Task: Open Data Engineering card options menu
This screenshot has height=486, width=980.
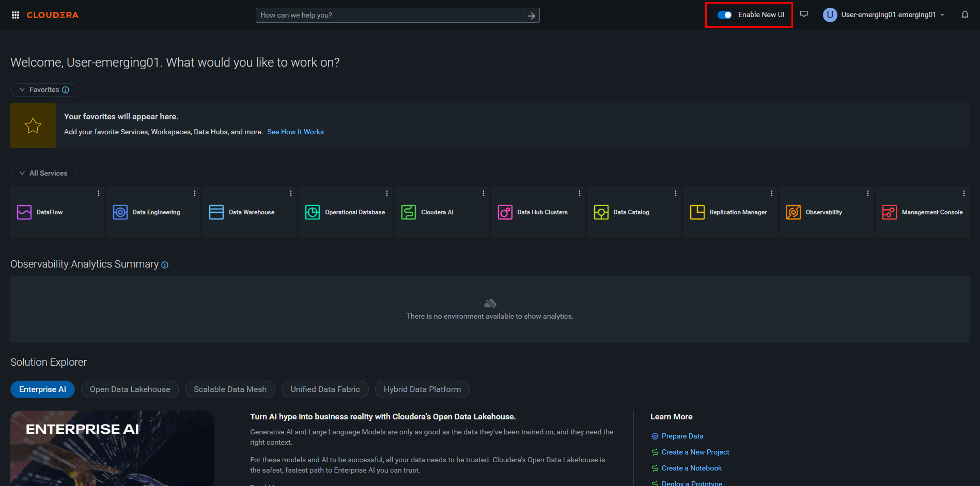Action: (195, 193)
